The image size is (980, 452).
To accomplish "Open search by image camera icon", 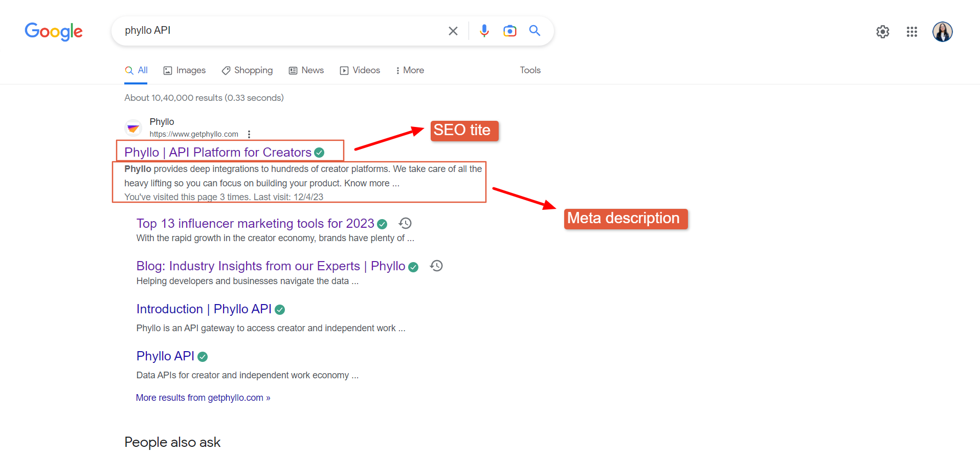I will 509,31.
